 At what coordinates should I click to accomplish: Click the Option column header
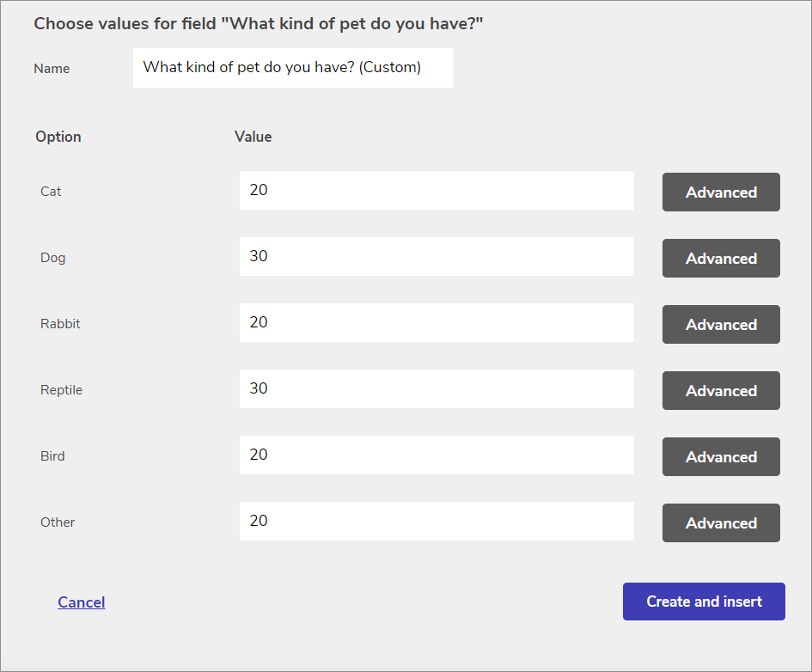pos(58,137)
